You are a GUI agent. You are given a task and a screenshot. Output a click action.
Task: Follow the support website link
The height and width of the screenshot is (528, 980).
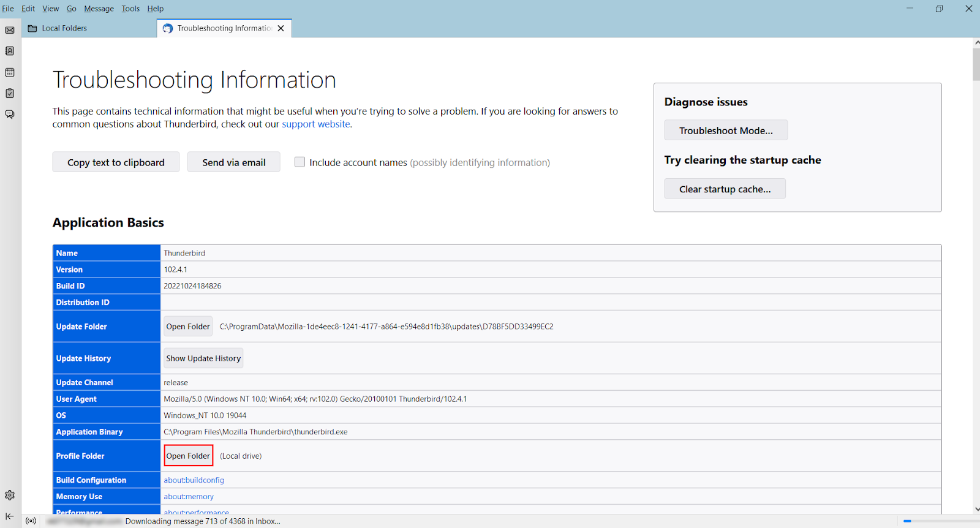(x=316, y=124)
